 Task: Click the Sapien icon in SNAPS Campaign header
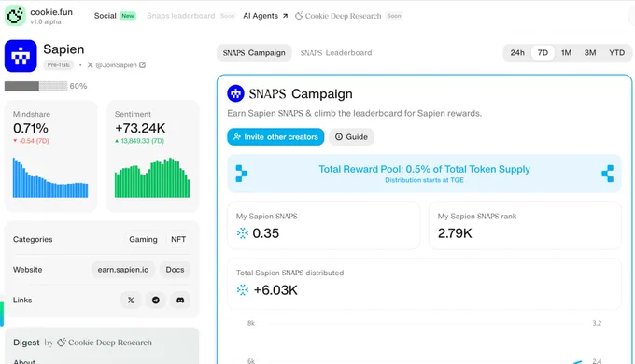[x=235, y=93]
